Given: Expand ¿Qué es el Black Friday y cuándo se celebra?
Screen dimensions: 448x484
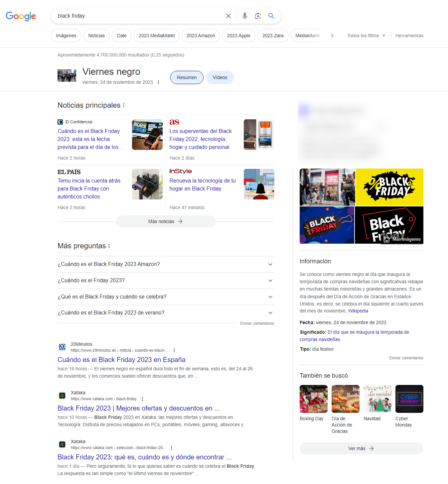Looking at the screenshot, I should (166, 297).
